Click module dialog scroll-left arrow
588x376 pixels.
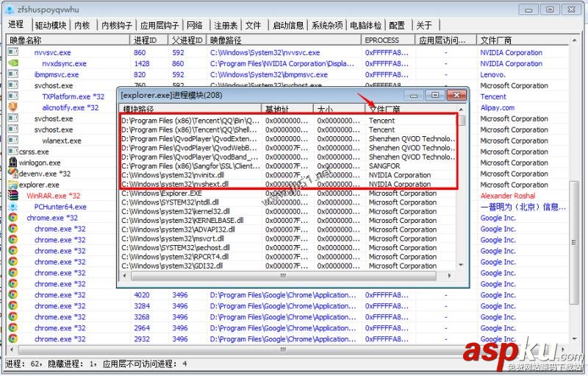(x=125, y=276)
